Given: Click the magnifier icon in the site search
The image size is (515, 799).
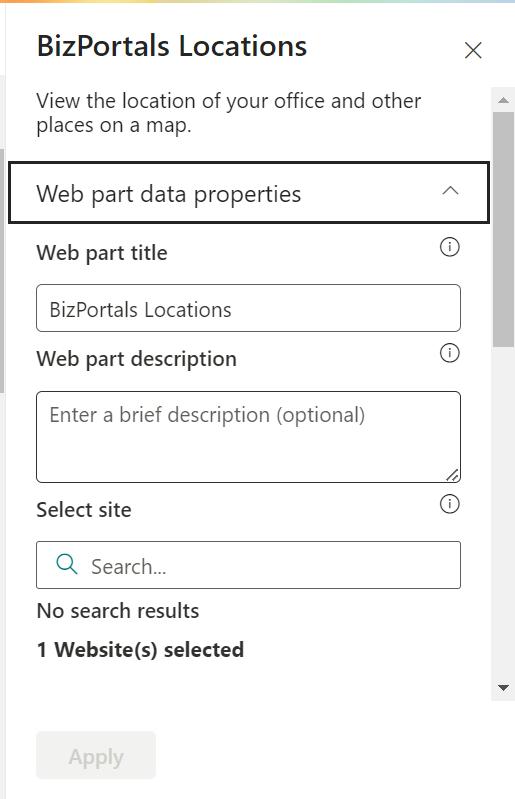Looking at the screenshot, I should click(x=67, y=565).
